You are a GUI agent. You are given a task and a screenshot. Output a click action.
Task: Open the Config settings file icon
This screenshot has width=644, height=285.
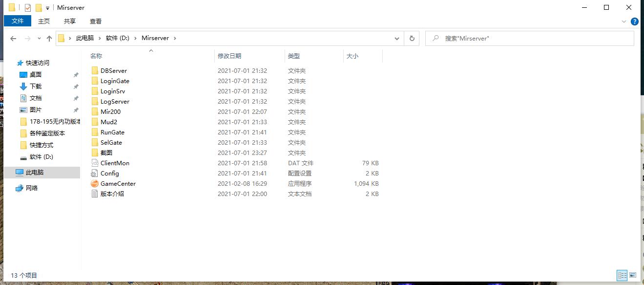point(95,174)
